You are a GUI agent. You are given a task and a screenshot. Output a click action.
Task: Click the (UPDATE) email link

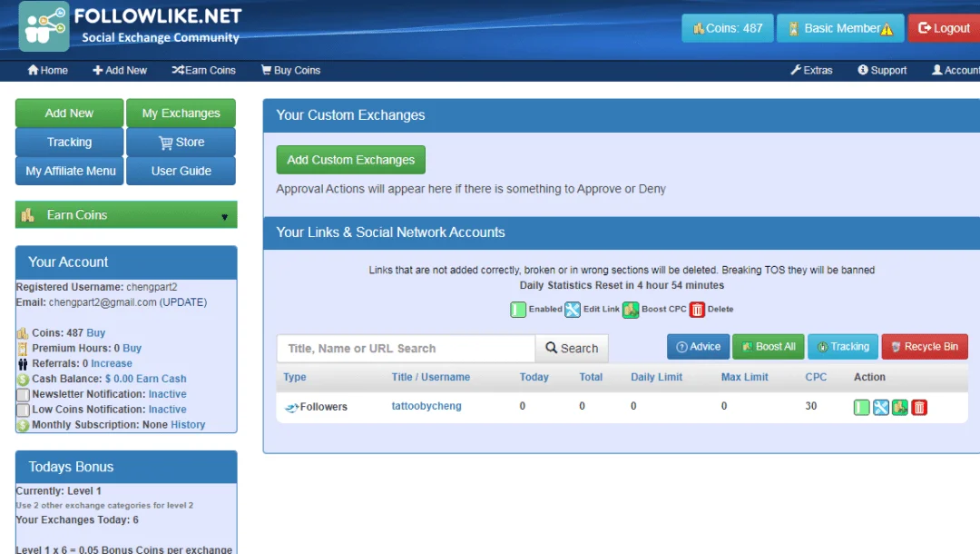click(x=183, y=302)
